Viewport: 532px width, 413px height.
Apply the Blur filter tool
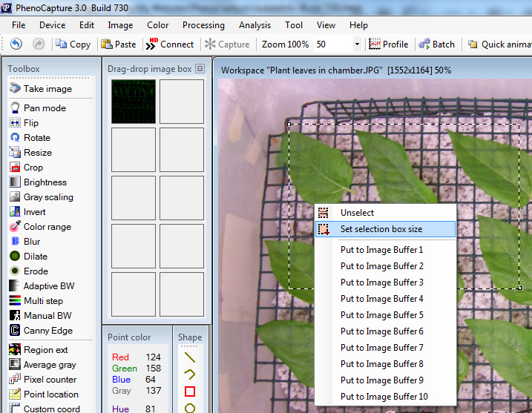32,242
